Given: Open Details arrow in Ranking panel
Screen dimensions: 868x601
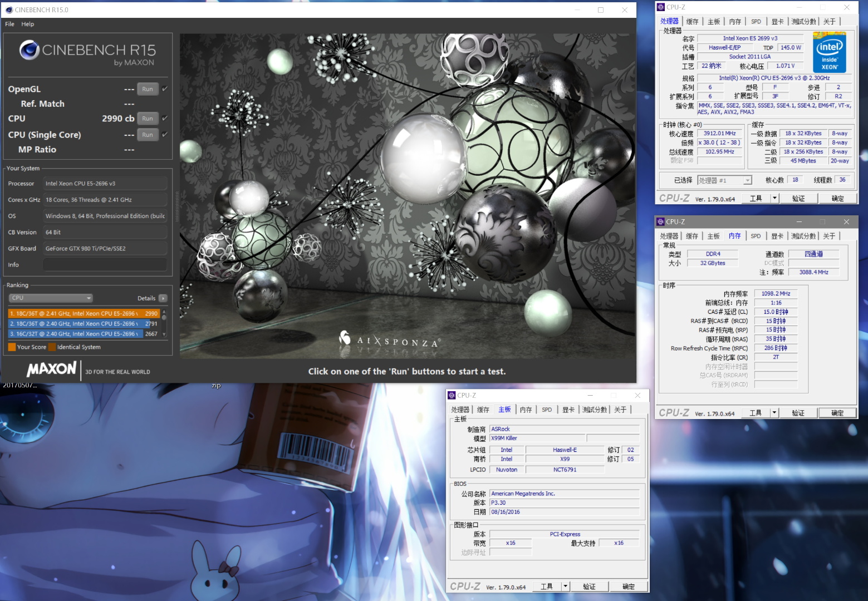Looking at the screenshot, I should [163, 298].
